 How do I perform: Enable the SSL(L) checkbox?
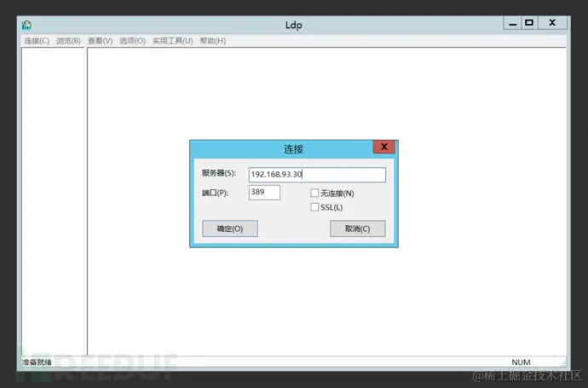click(x=314, y=207)
